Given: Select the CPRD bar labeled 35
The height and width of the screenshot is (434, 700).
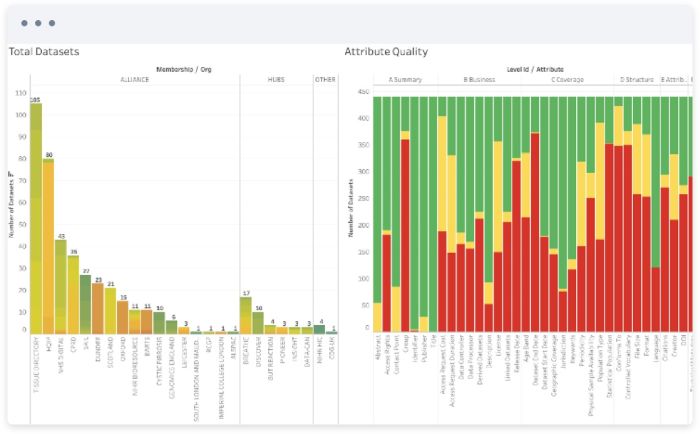Looking at the screenshot, I should (73, 295).
